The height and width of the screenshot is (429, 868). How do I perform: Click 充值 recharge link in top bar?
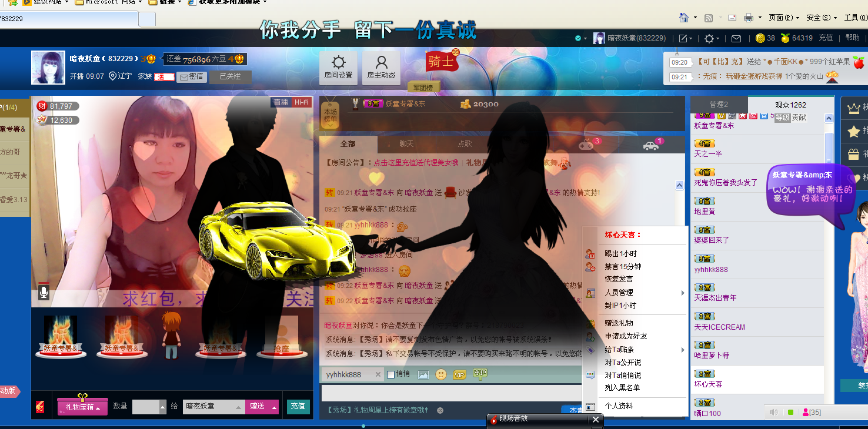(826, 38)
